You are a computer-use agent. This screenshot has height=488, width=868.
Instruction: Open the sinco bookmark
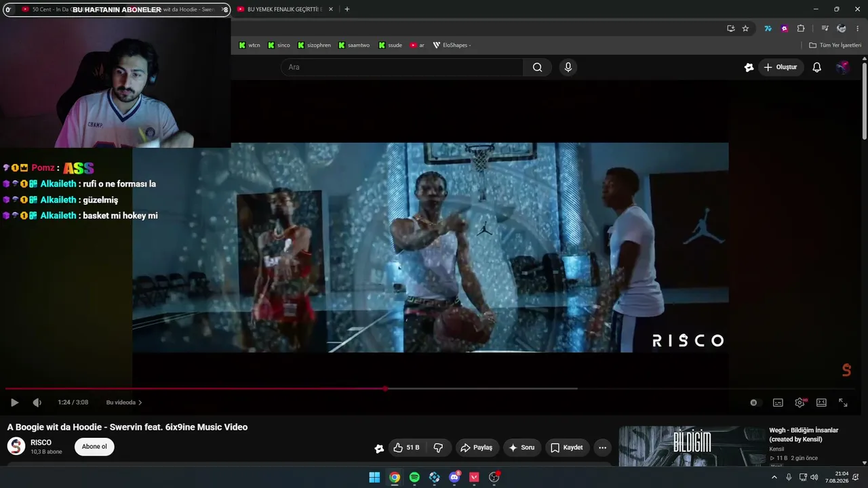click(279, 45)
